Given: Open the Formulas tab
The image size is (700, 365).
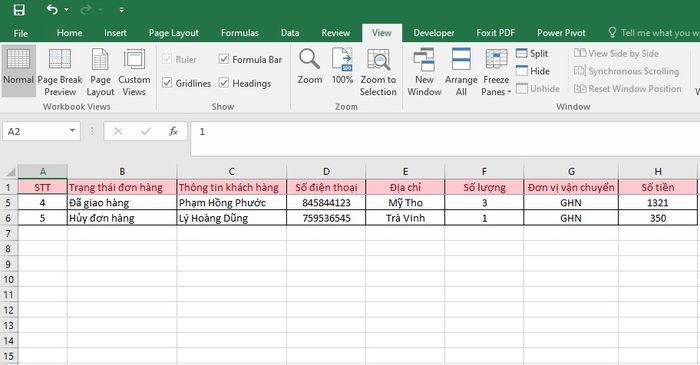Looking at the screenshot, I should pos(240,33).
